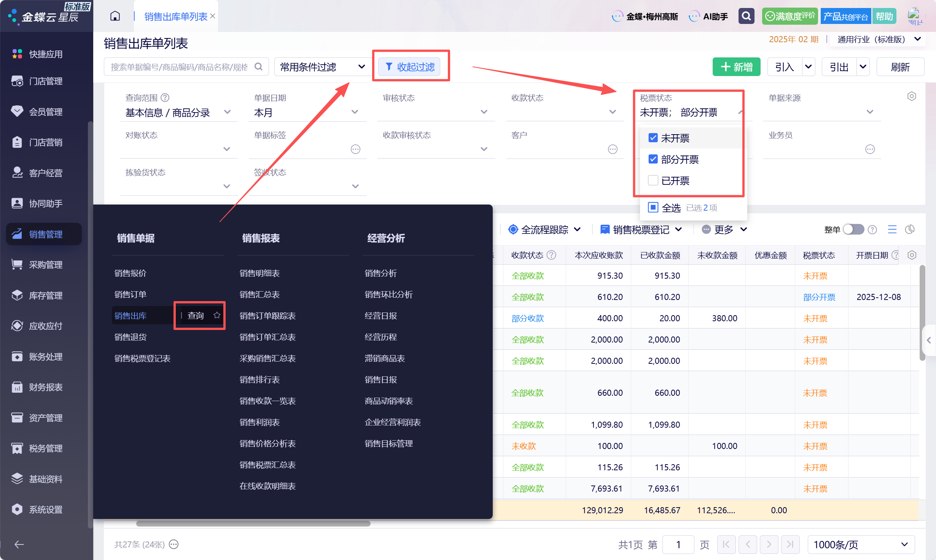The image size is (936, 560).
Task: Open 销售明细表 from the sales reports menu
Action: (x=259, y=273)
